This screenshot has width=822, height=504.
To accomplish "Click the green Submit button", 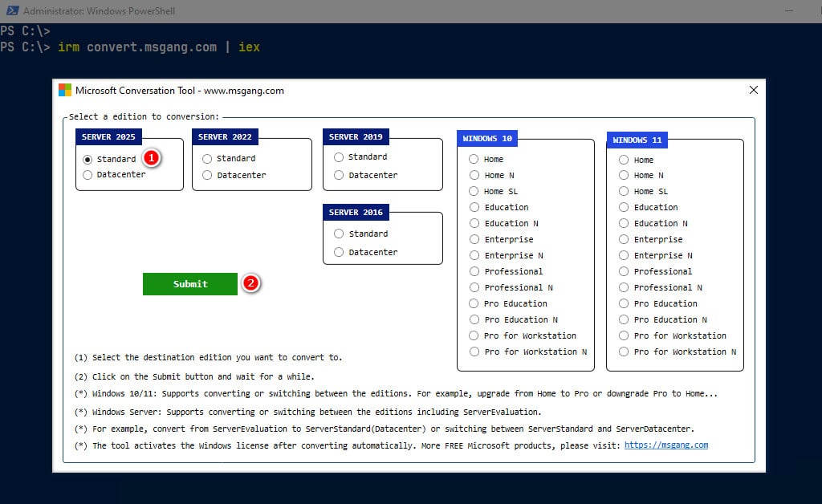I will click(x=189, y=284).
